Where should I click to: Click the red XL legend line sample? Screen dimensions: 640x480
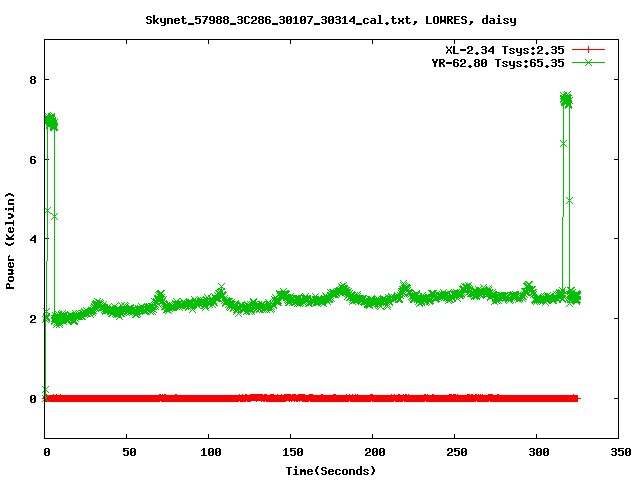point(588,50)
